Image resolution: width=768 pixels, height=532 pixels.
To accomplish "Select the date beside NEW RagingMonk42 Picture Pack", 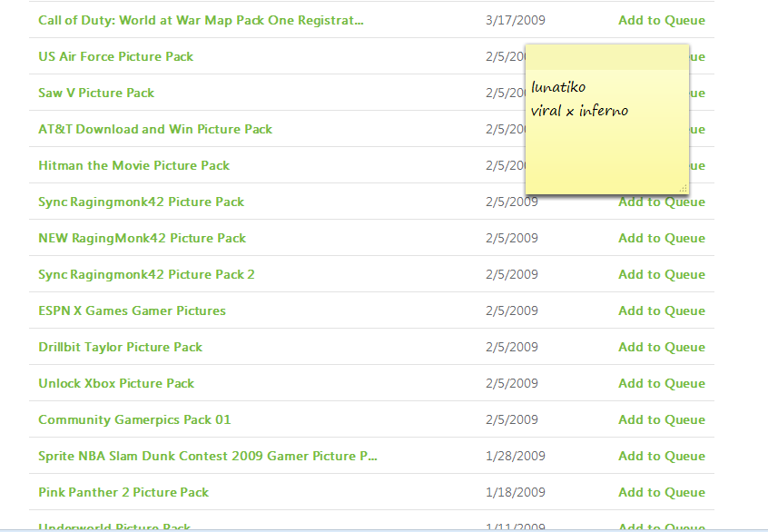I will (x=512, y=238).
